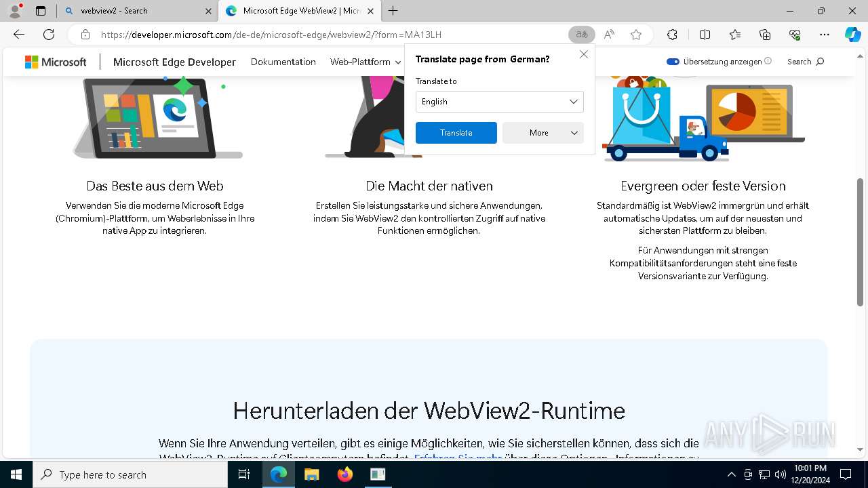Switch to webview2 - Search tab
Screen dimensions: 868x488
pyautogui.click(x=136, y=11)
